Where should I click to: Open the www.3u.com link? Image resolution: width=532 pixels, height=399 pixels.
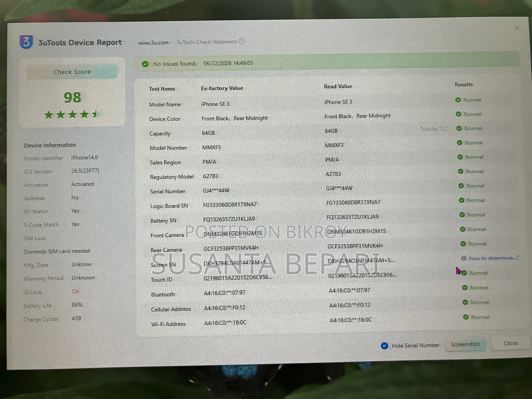tap(153, 43)
